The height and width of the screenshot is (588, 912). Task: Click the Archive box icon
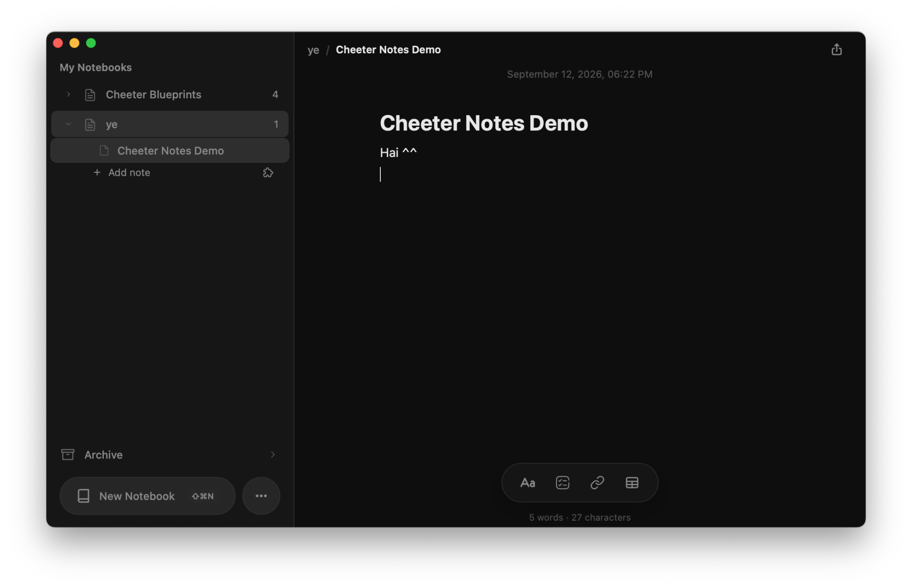[x=68, y=454]
